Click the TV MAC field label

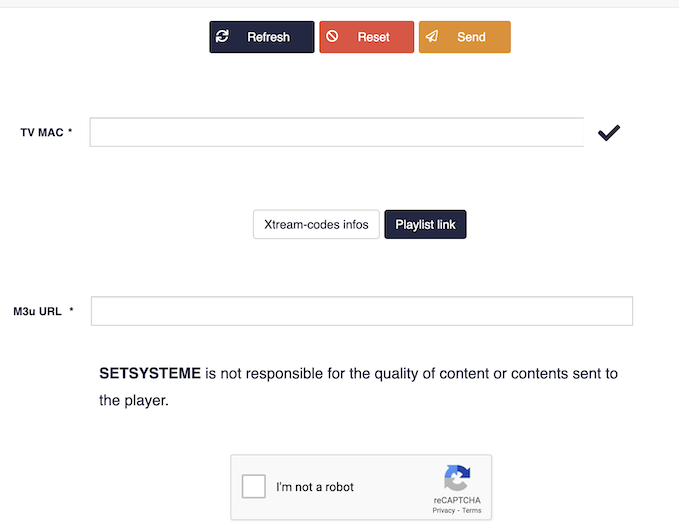point(46,133)
